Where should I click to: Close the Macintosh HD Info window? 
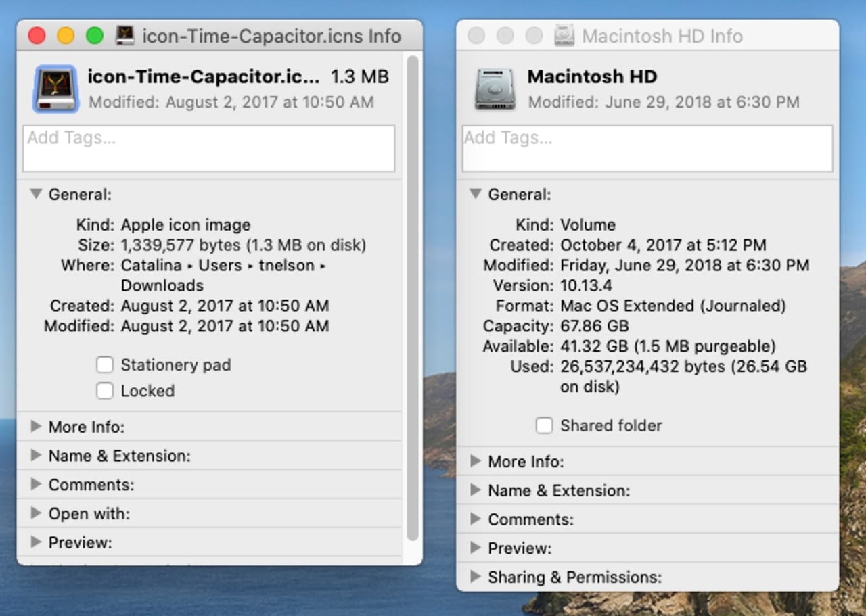pyautogui.click(x=476, y=36)
